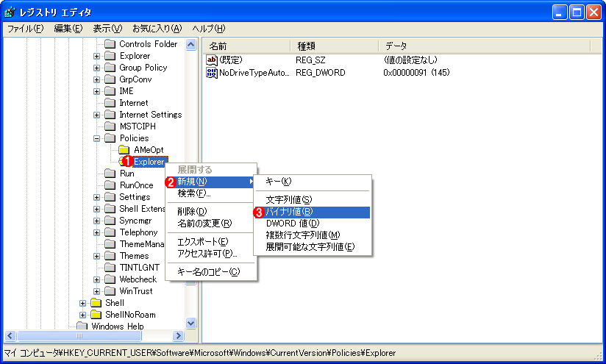Click the registry editor title bar icon

point(10,13)
